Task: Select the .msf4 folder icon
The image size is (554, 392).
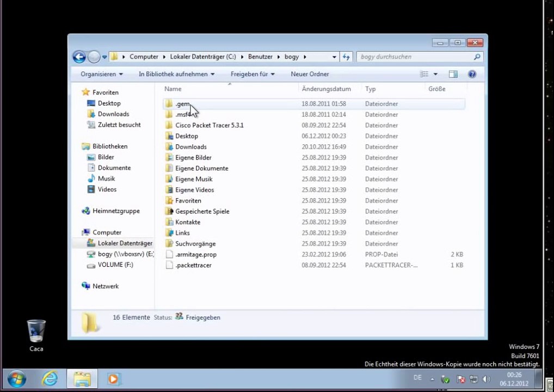Action: (x=169, y=114)
